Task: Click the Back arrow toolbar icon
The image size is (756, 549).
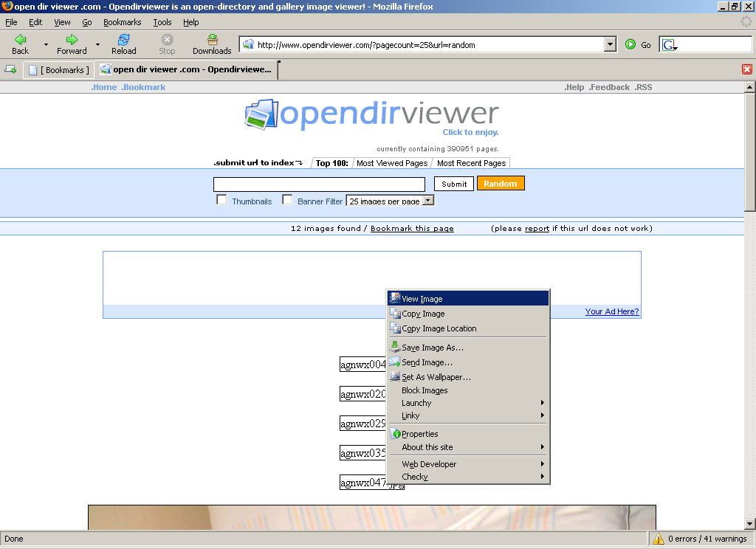Action: [20, 40]
